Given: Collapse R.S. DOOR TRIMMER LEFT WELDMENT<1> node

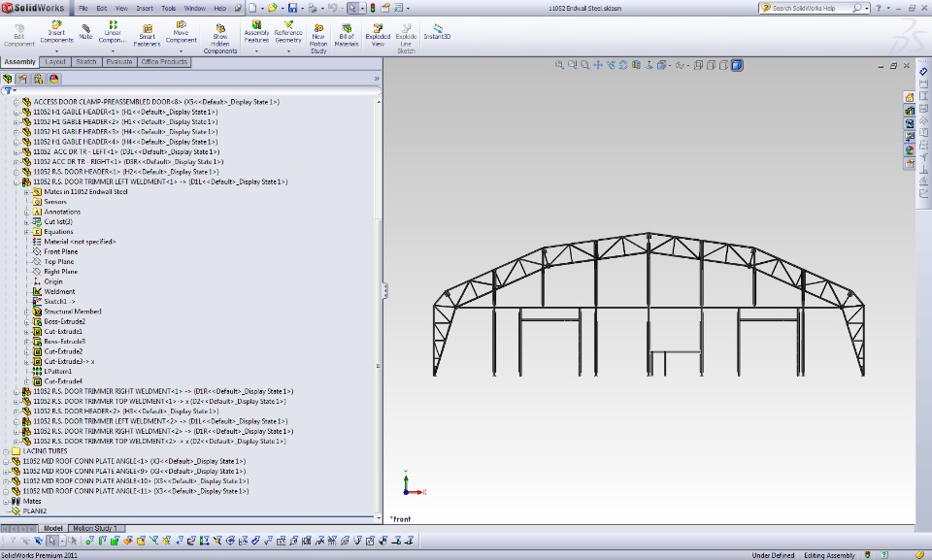Looking at the screenshot, I should tap(17, 181).
